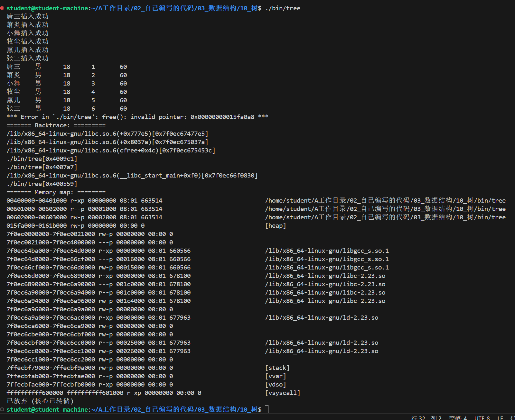
Task: Click the free(): invalid pointer error line
Action: (137, 117)
